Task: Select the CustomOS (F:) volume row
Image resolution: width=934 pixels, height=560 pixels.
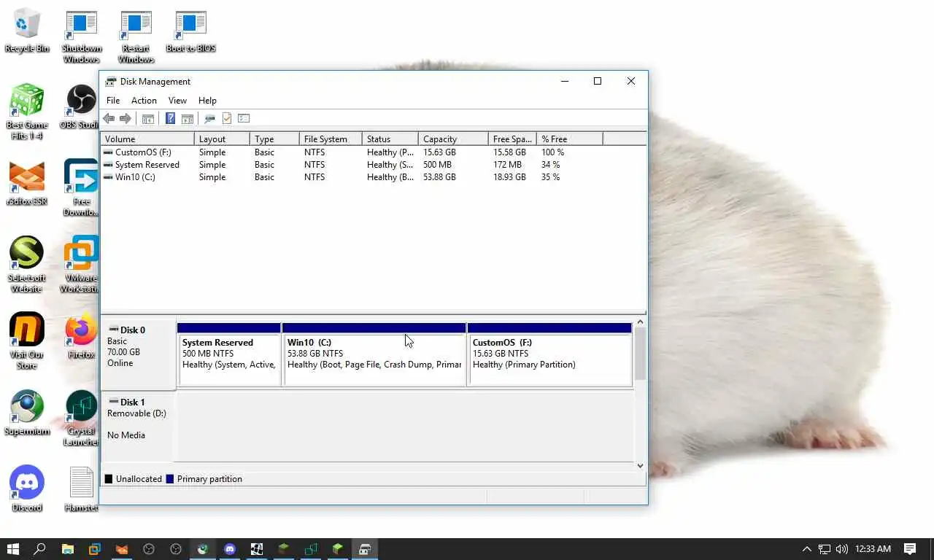Action: coord(373,152)
